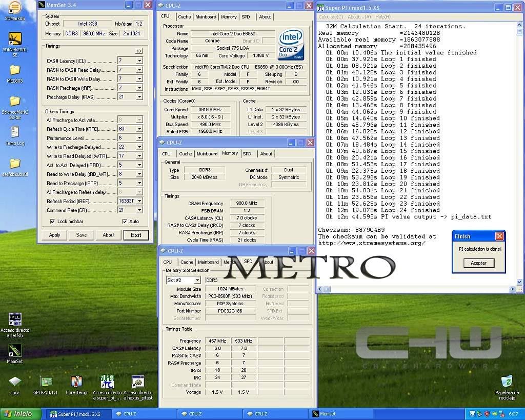Open the Command Rate (CR) dropdown
Image resolution: width=525 pixels, height=420 pixels.
tap(139, 210)
